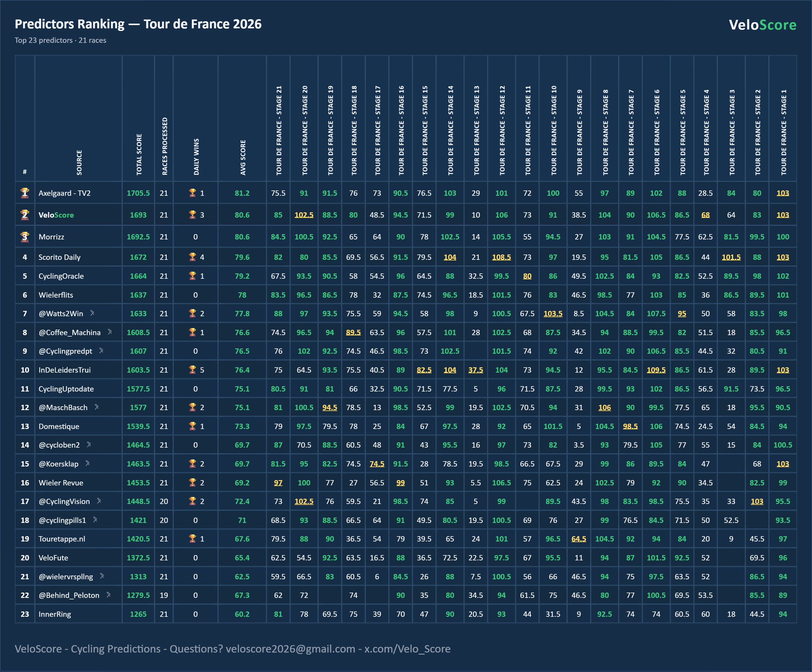Sort by the Total Score column header

click(x=139, y=154)
